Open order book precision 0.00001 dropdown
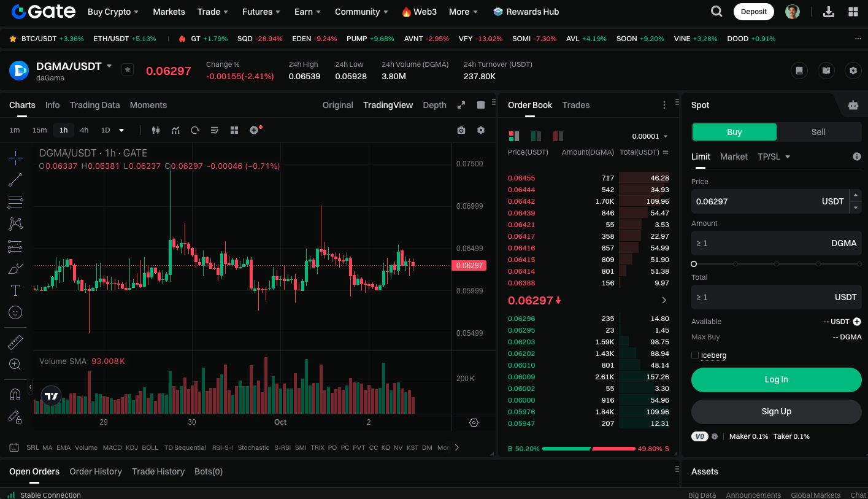This screenshot has width=868, height=499. click(x=650, y=136)
